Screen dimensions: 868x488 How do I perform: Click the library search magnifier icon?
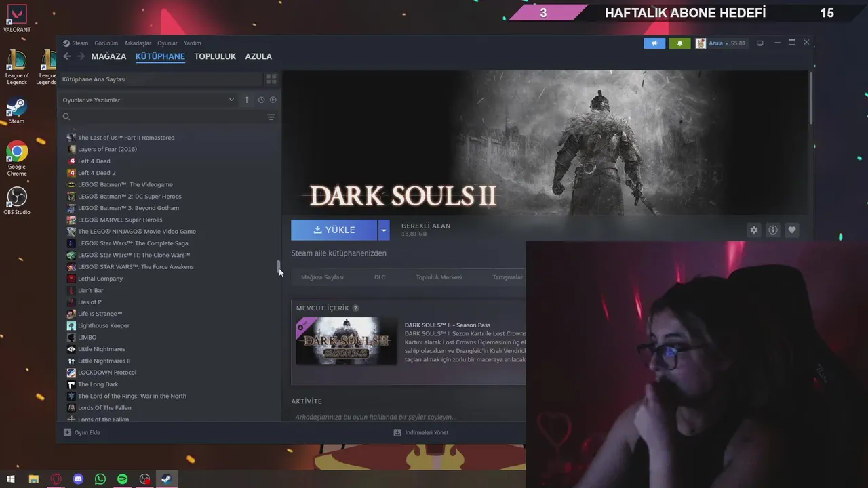point(66,117)
